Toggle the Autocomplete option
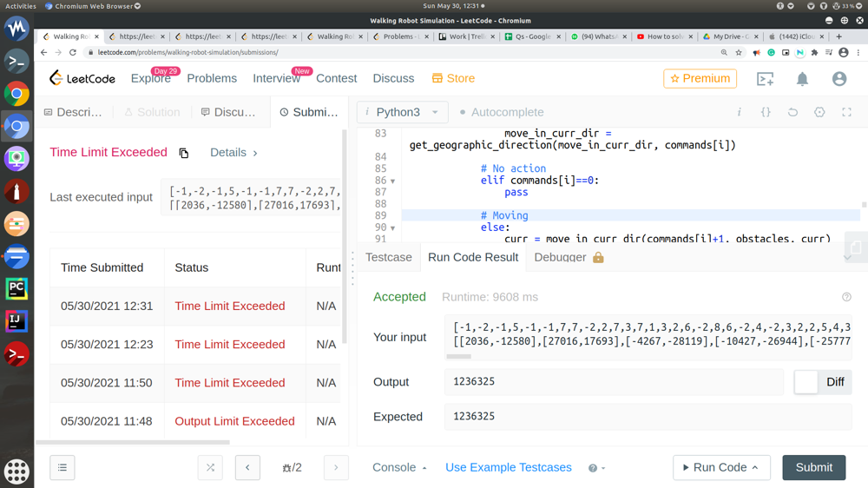The image size is (868, 488). (502, 112)
